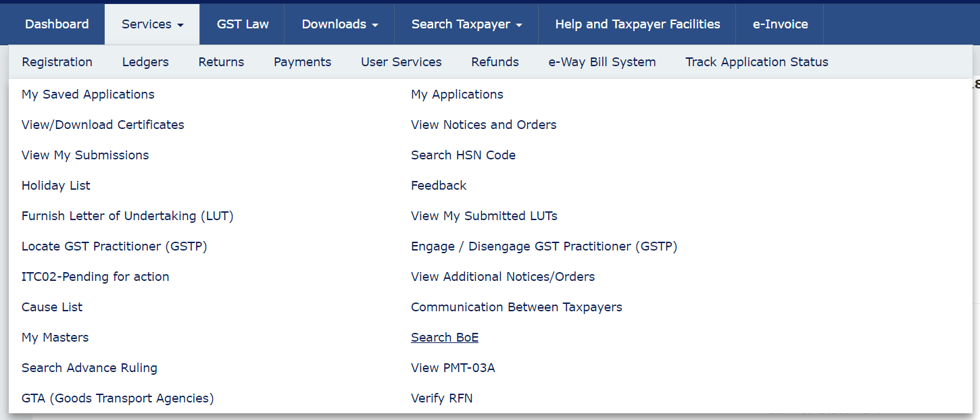Open the Cause List link
This screenshot has width=980, height=420.
[x=52, y=307]
